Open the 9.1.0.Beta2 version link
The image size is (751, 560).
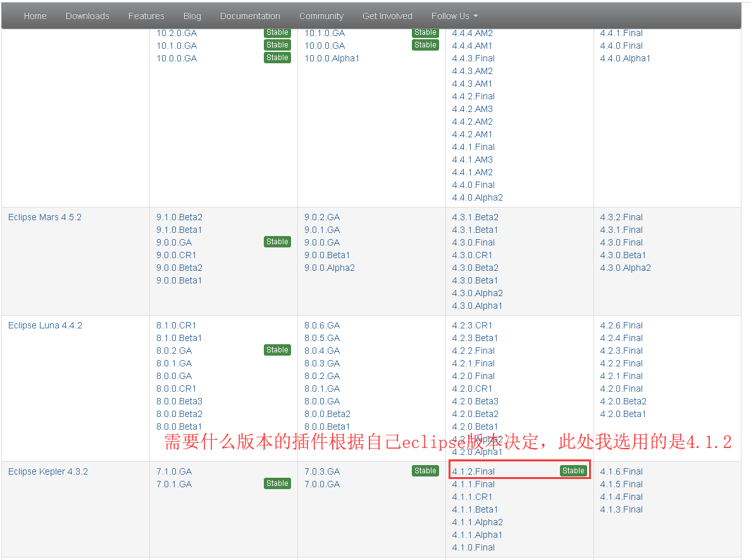pyautogui.click(x=179, y=217)
